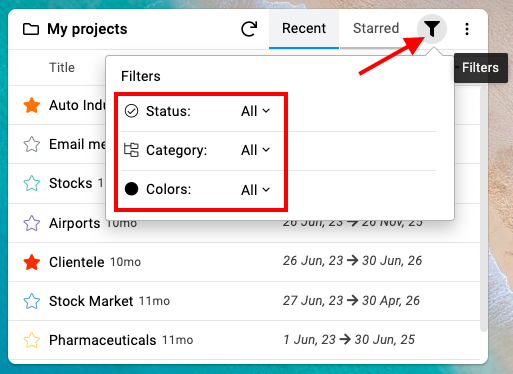Toggle the star on Clientele project
This screenshot has width=513, height=374.
(x=32, y=262)
